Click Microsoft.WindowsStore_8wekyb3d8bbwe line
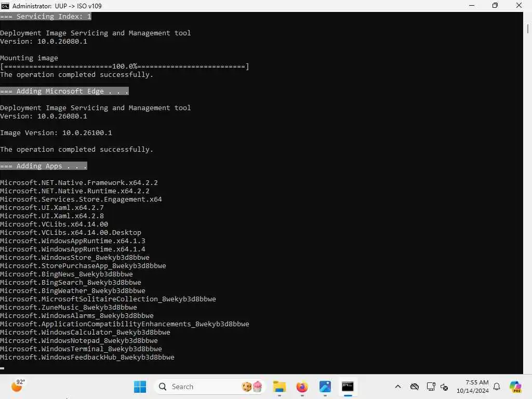532x399 pixels. point(75,257)
